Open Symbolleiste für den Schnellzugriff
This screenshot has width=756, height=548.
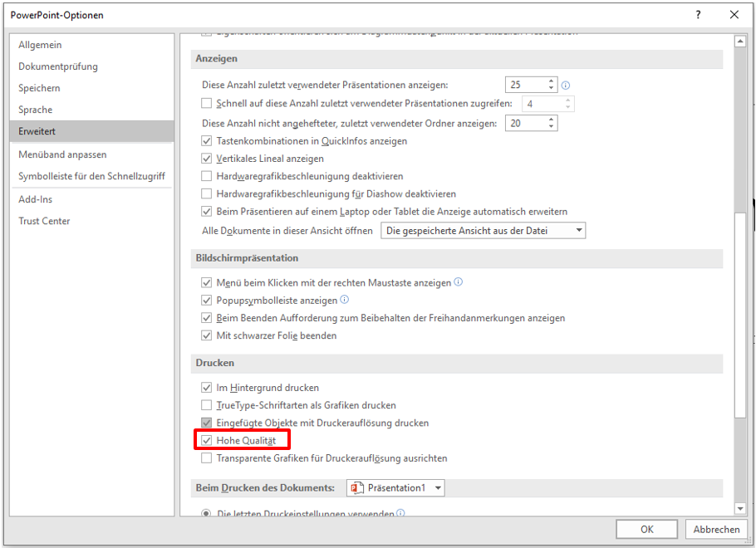(x=91, y=176)
